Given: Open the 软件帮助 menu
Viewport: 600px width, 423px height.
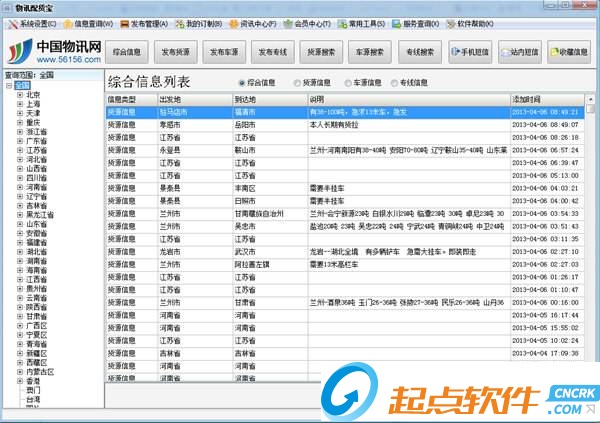Looking at the screenshot, I should [x=470, y=24].
